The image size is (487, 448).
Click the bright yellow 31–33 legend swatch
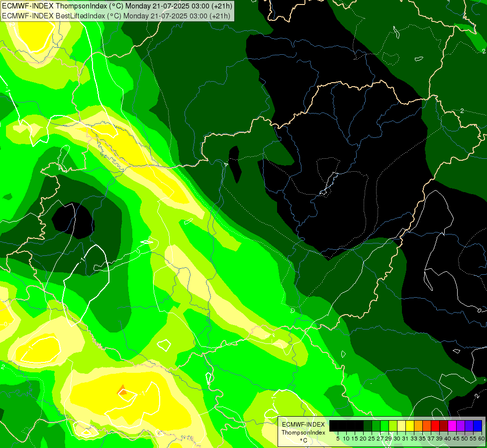click(410, 426)
